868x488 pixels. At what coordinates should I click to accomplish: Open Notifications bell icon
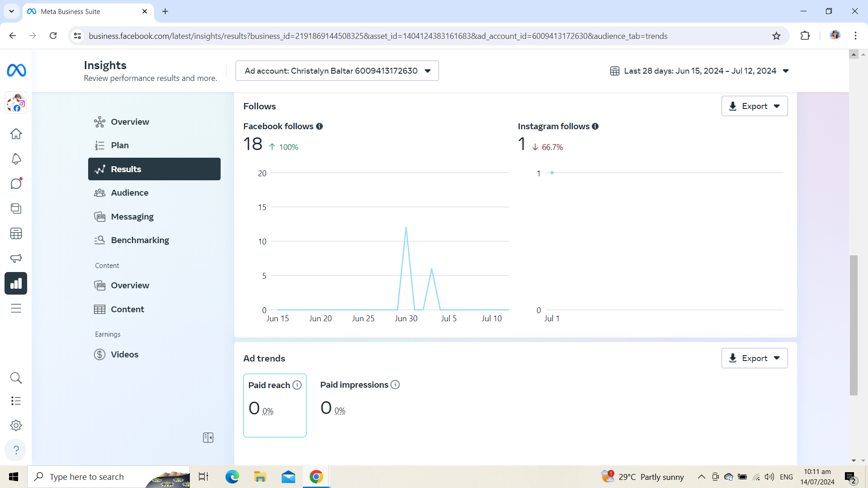(16, 159)
